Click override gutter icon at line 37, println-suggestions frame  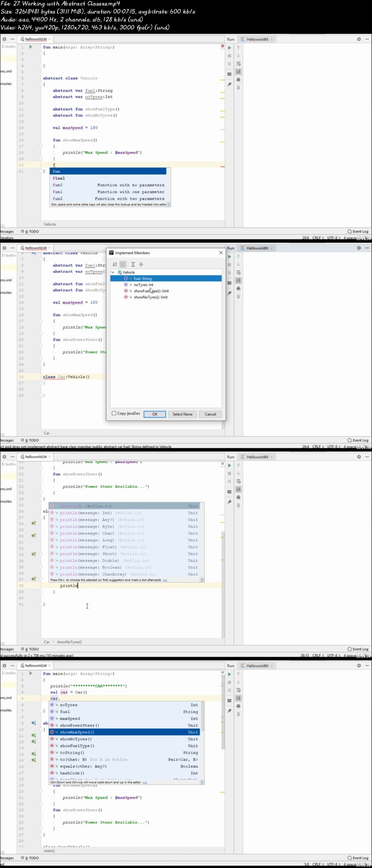point(33,579)
